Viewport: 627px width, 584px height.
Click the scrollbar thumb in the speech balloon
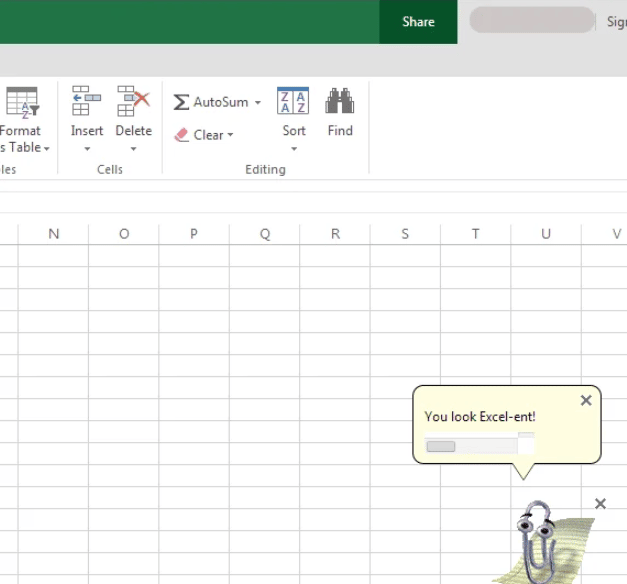click(x=441, y=446)
